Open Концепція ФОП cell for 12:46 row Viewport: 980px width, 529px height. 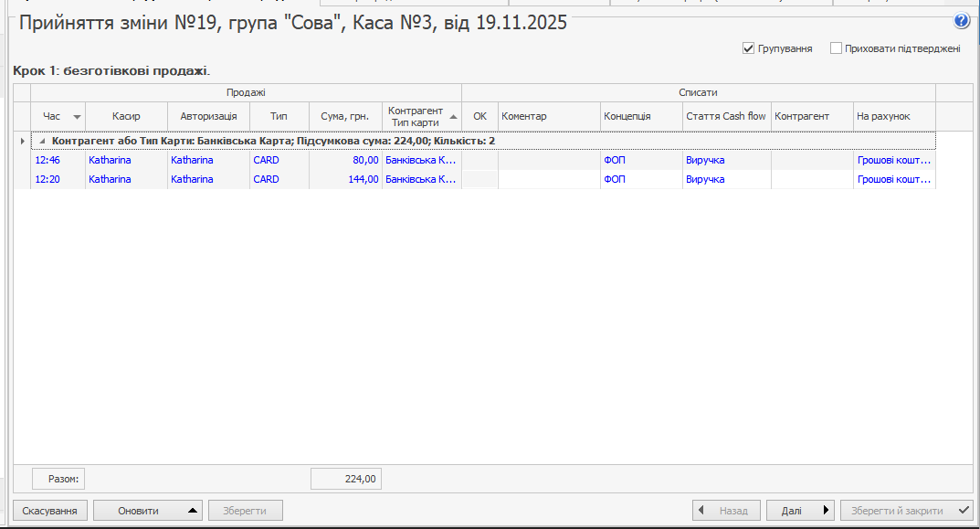pos(641,160)
